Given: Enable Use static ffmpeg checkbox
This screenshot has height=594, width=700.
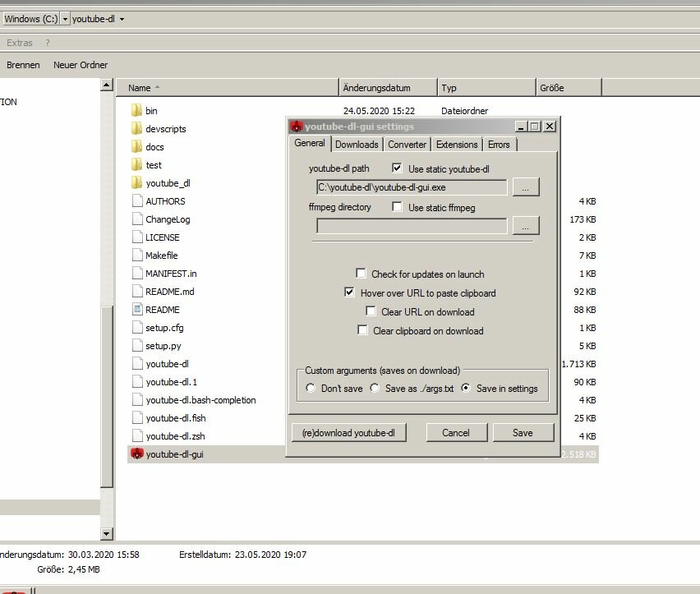Looking at the screenshot, I should coord(397,207).
